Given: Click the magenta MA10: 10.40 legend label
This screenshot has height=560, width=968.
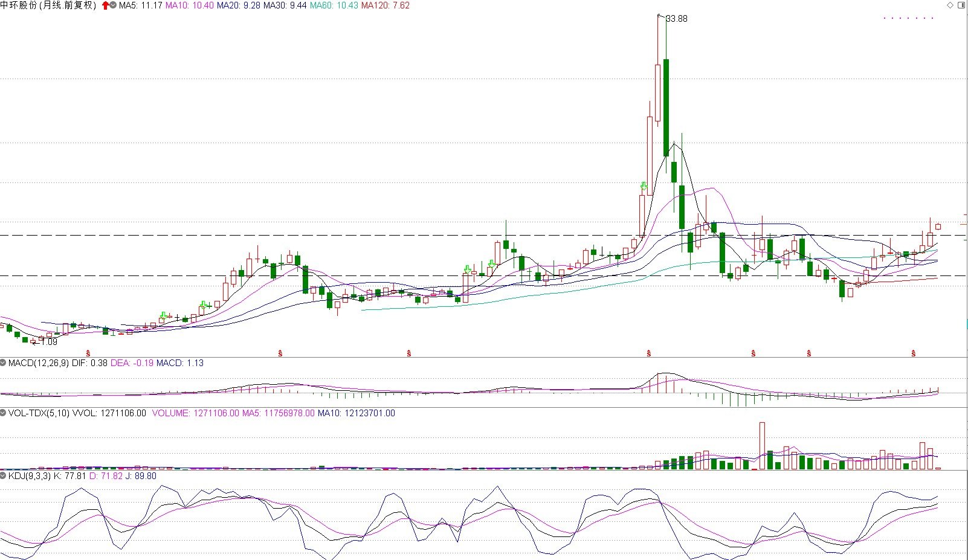Looking at the screenshot, I should click(x=189, y=5).
